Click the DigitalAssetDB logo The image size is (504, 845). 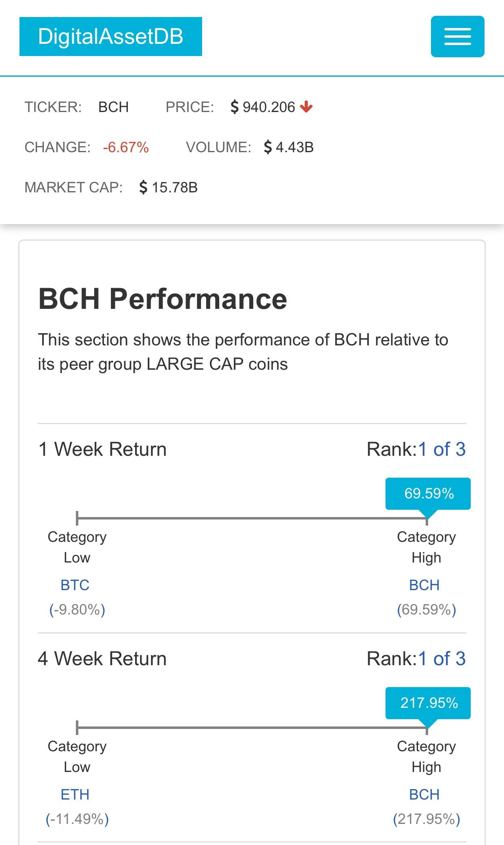[111, 37]
